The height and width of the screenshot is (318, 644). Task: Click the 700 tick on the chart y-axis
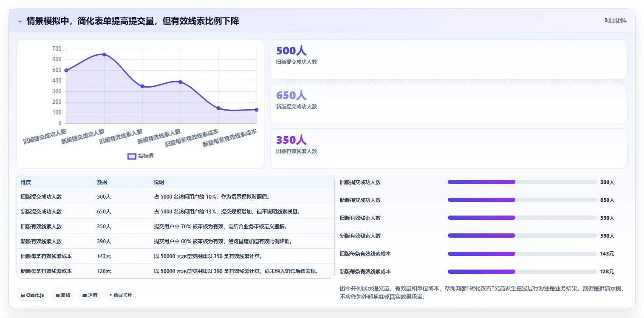coord(57,49)
